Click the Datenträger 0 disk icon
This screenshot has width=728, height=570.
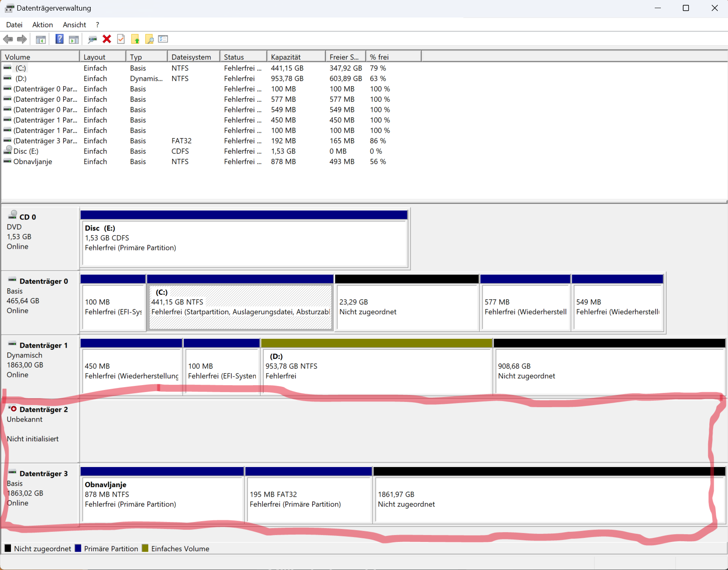coord(12,280)
